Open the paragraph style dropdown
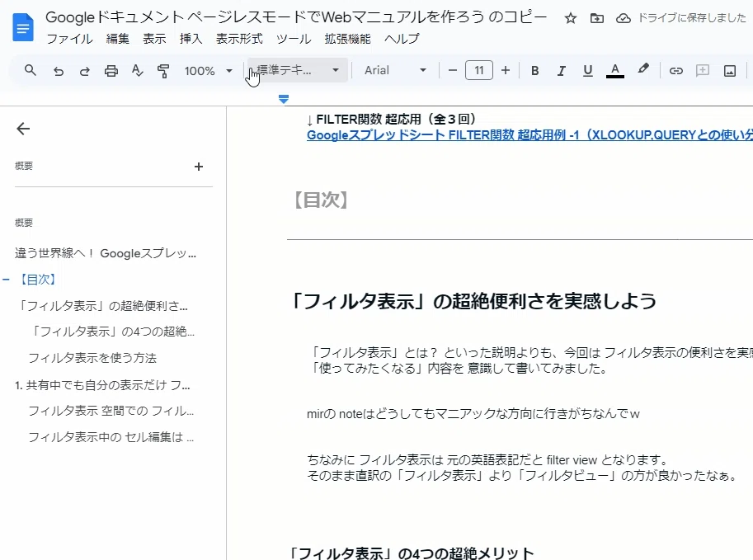This screenshot has width=753, height=560. (x=298, y=70)
